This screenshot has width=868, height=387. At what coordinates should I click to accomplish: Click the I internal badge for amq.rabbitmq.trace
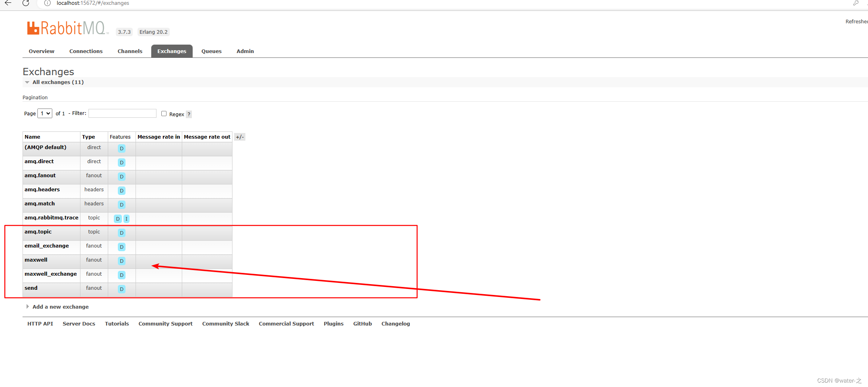click(126, 219)
